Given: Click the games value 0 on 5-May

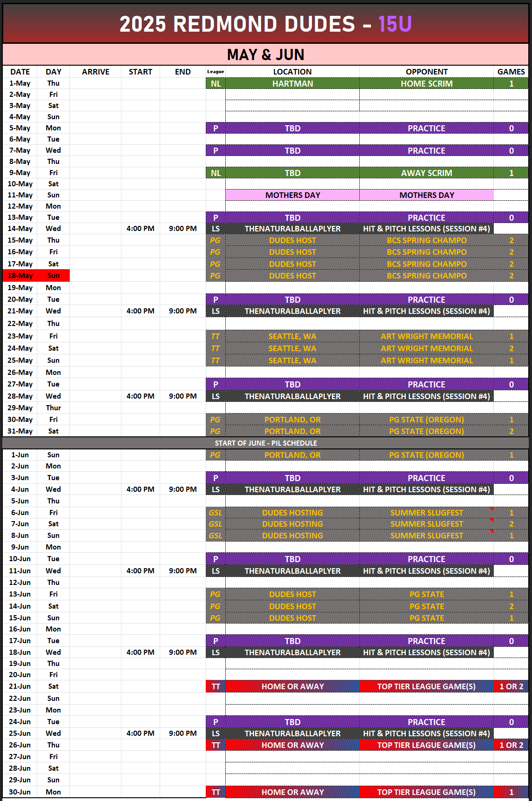Looking at the screenshot, I should coord(511,128).
